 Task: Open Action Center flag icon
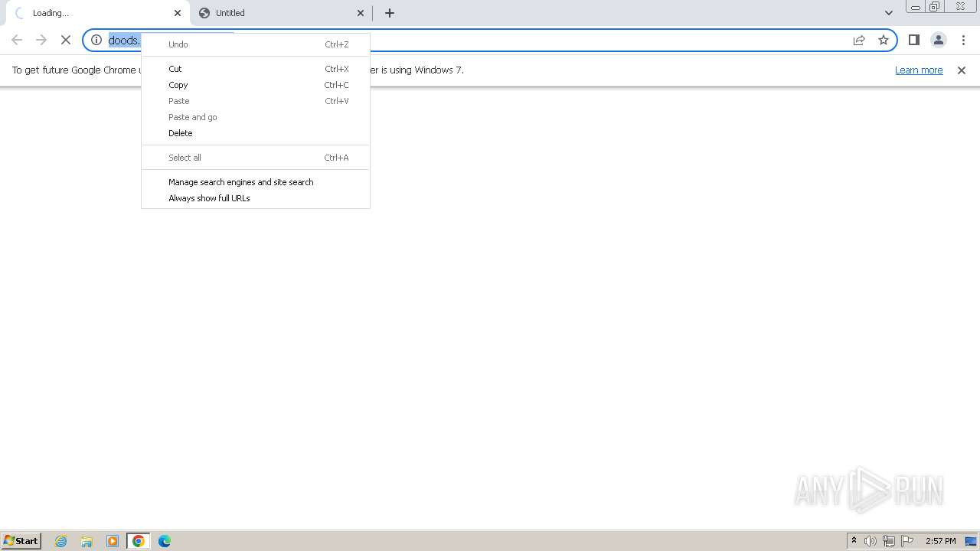(x=907, y=541)
